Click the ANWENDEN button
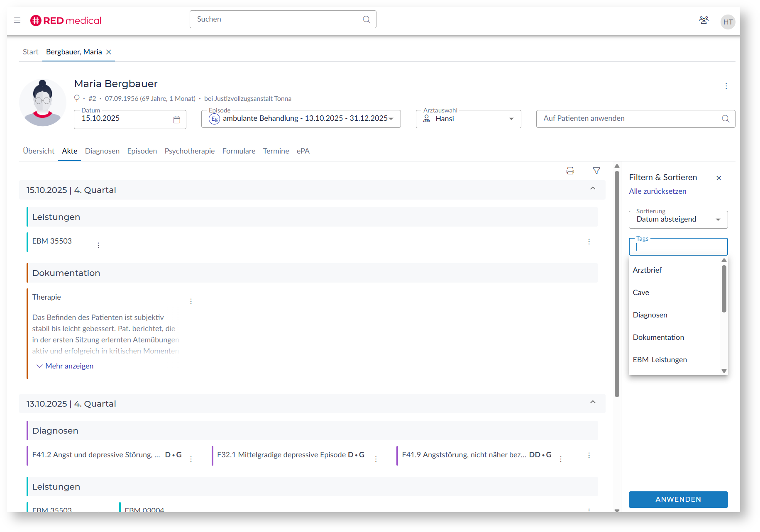 (x=678, y=499)
